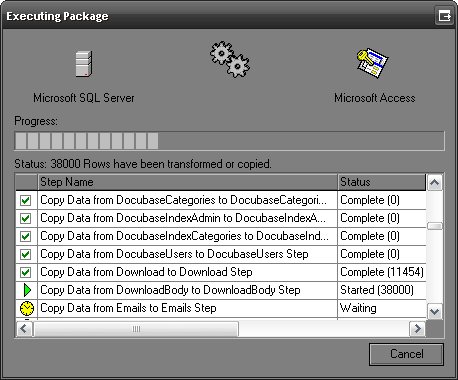This screenshot has height=380, width=458.
Task: Click the Step Name column header
Action: [187, 182]
